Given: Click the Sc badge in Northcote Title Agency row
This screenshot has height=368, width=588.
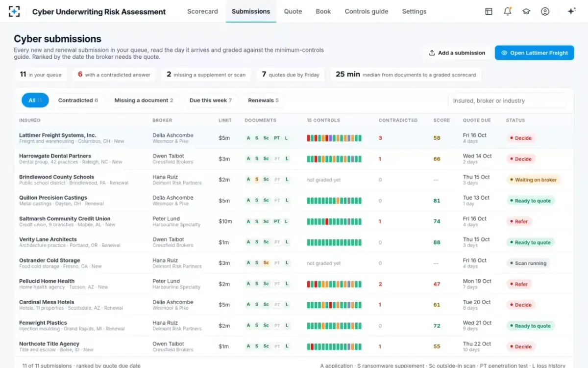Looking at the screenshot, I should pos(266,347).
